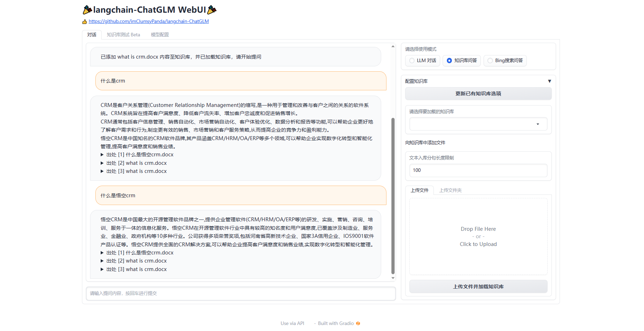
Task: Focus the question input box at bottom
Action: coord(241,293)
